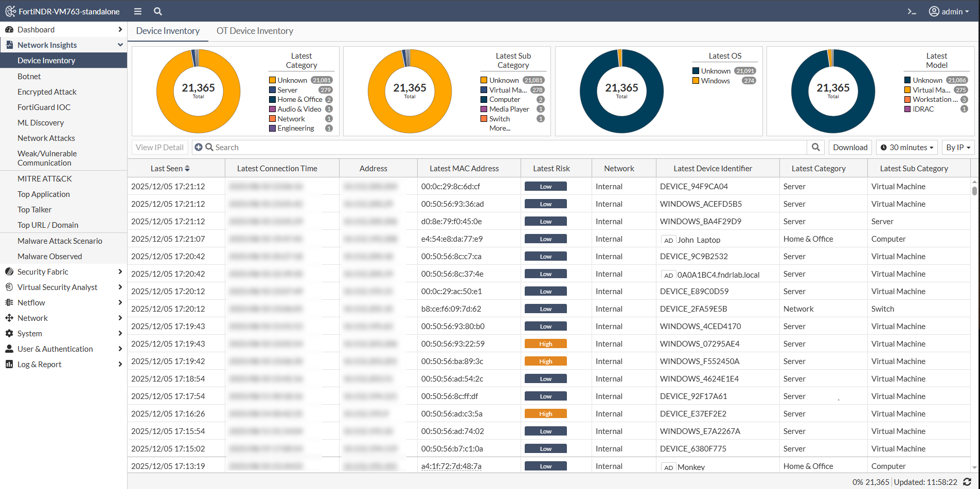
Task: Click the System gear icon in sidebar
Action: click(9, 333)
